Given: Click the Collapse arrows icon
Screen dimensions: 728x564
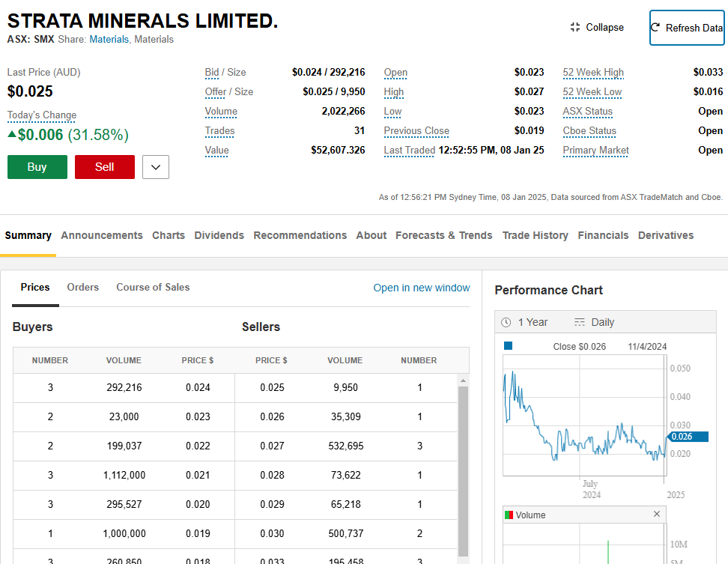Looking at the screenshot, I should [x=574, y=28].
